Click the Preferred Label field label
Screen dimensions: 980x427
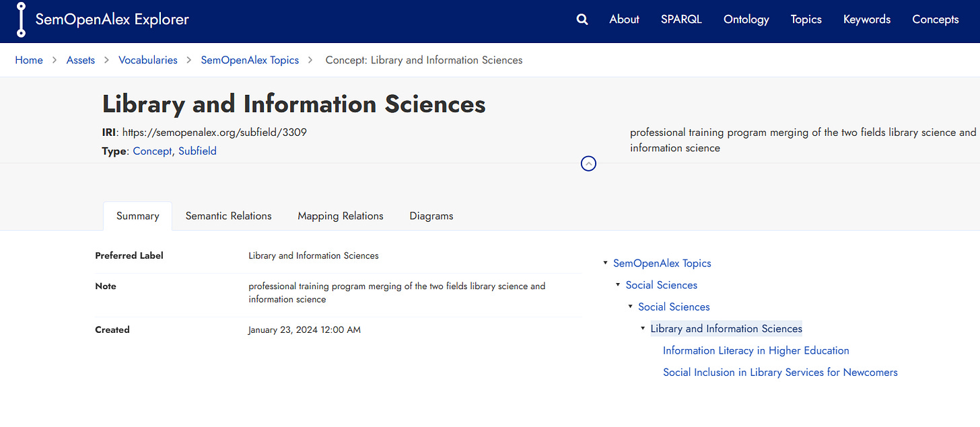tap(129, 256)
